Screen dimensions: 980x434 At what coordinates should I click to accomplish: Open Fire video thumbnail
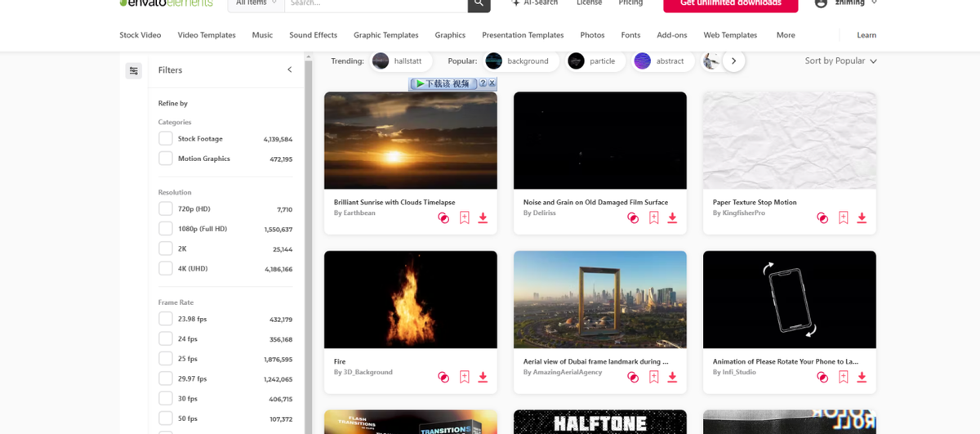(x=411, y=299)
